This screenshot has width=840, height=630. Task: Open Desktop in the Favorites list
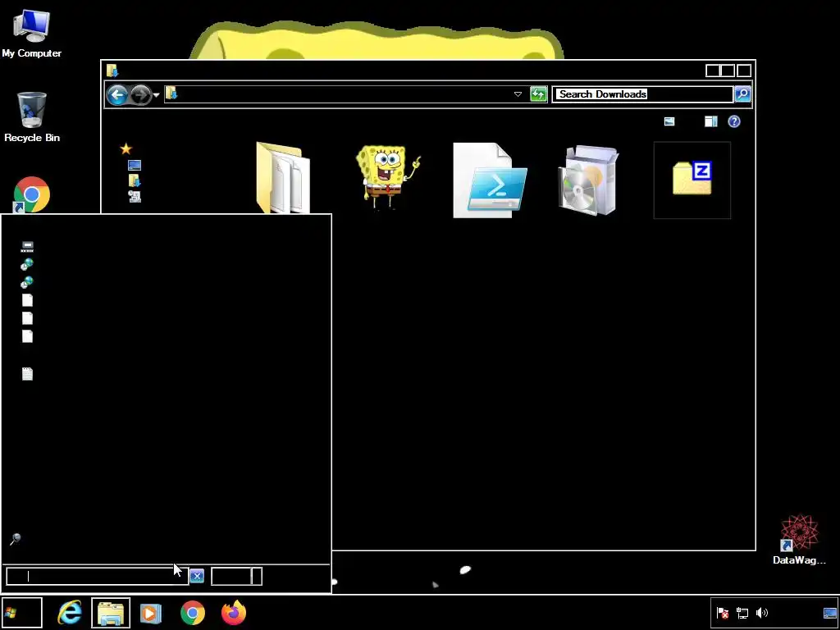(x=134, y=165)
